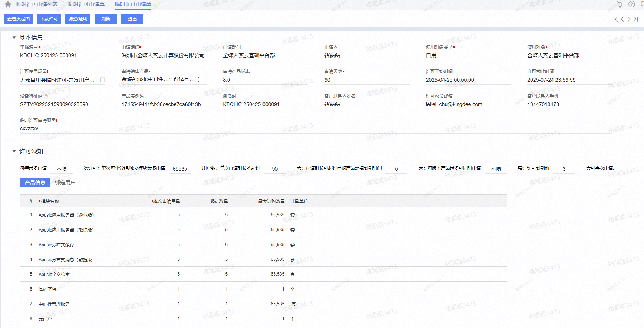Select row Apusic应用服务器（敏捷版）

(x=264, y=230)
